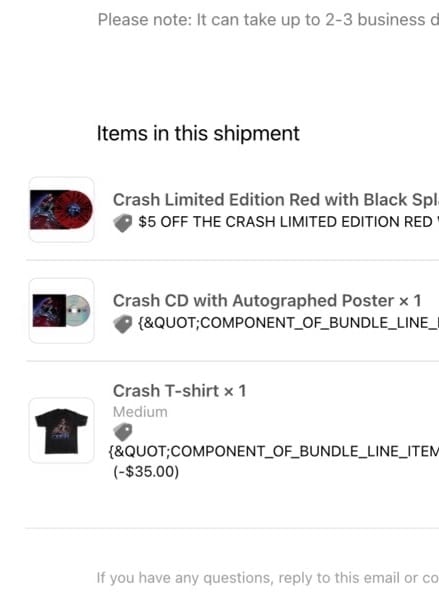
Task: Click the Items in this shipment heading
Action: (x=198, y=134)
